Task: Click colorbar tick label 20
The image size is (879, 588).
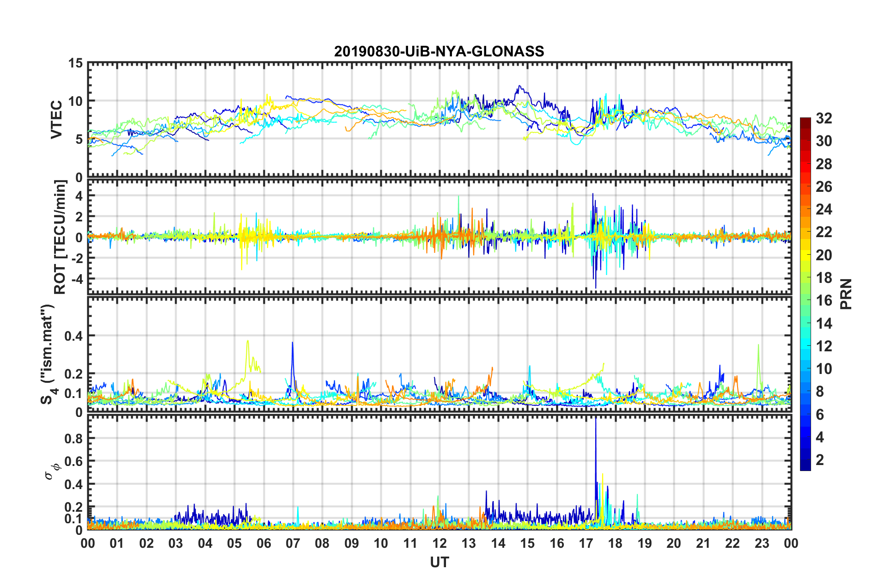Action: pyautogui.click(x=824, y=255)
